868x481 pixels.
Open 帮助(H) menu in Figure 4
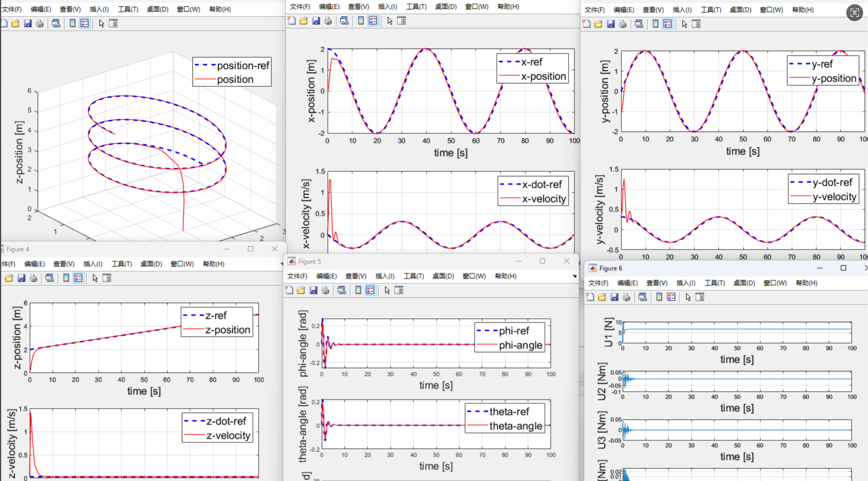tap(214, 264)
